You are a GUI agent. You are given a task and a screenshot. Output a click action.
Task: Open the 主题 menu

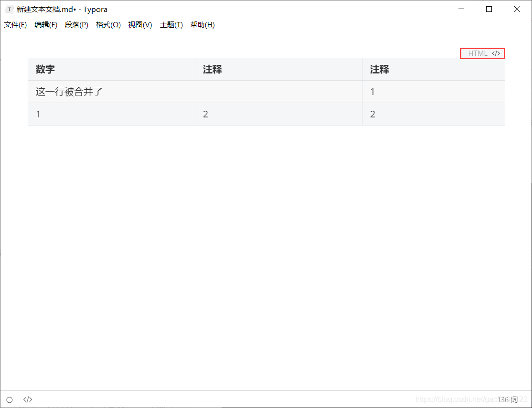tap(170, 25)
